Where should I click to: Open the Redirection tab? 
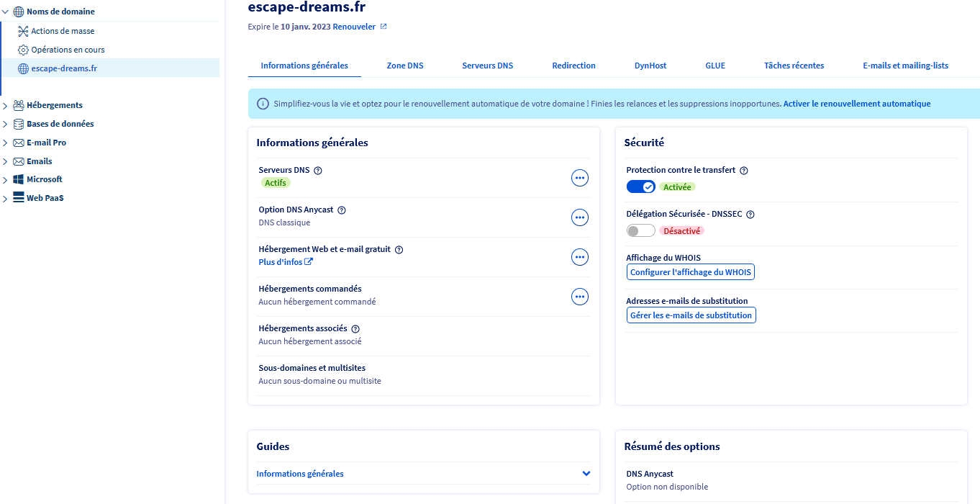tap(573, 66)
